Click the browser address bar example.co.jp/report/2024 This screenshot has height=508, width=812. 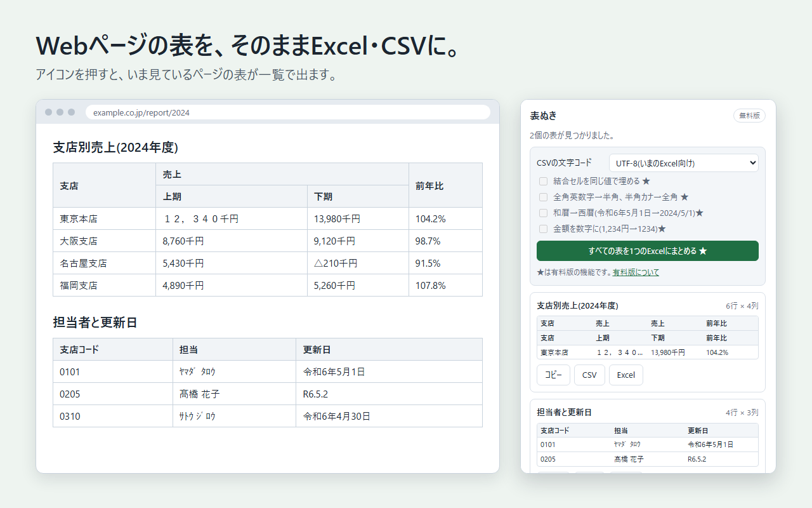tap(288, 112)
